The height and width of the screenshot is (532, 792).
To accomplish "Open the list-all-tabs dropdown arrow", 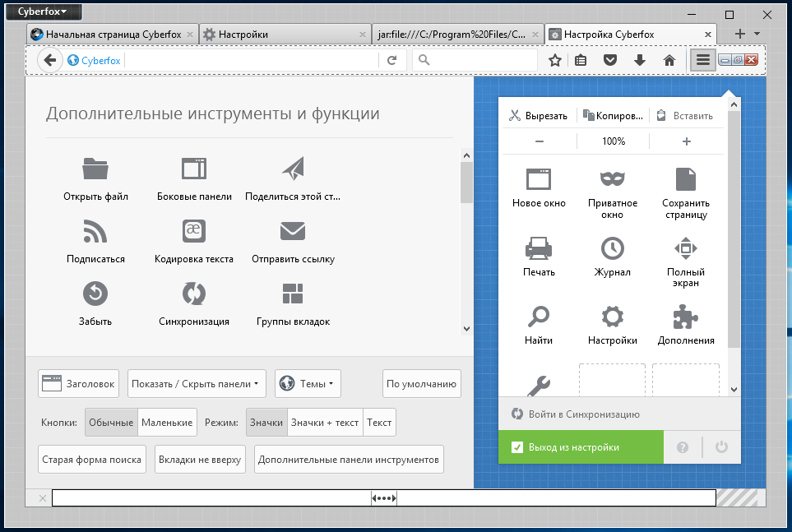I will click(757, 34).
